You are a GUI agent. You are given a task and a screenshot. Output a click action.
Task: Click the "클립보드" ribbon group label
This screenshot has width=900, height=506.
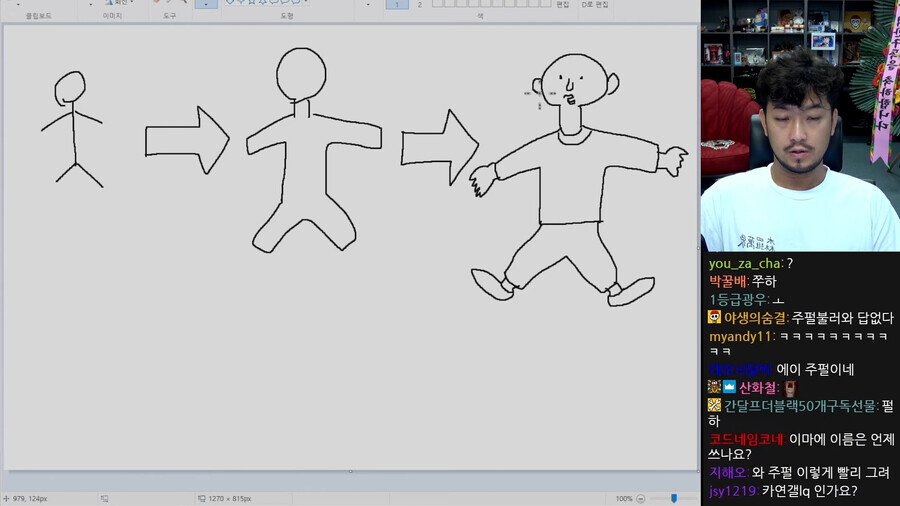click(38, 16)
